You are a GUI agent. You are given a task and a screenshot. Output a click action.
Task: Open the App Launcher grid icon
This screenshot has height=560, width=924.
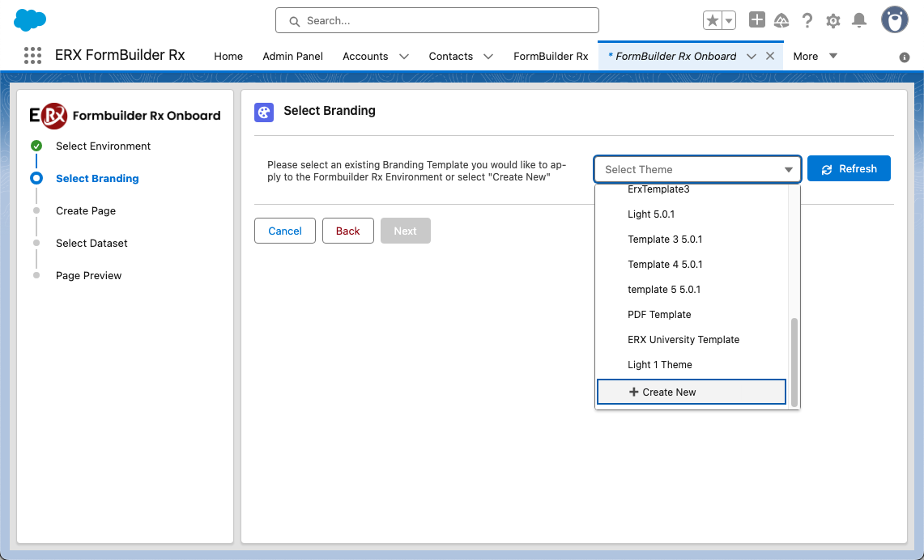click(x=32, y=56)
